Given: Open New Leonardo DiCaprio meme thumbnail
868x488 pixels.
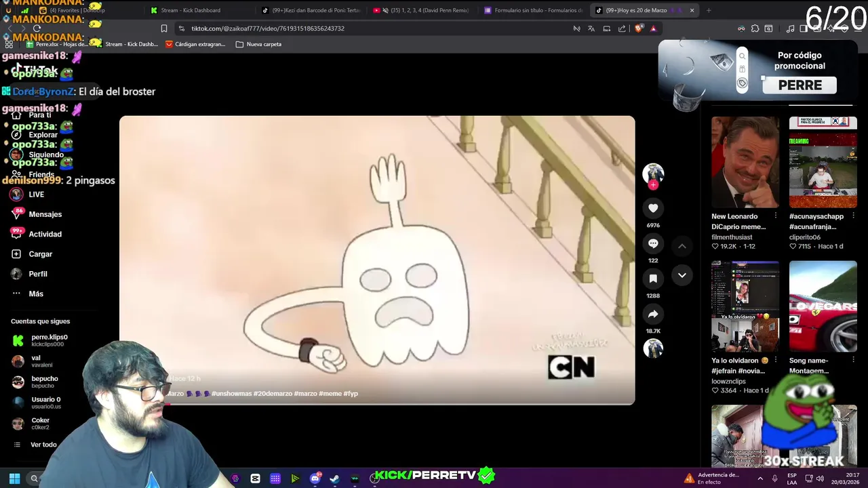Looking at the screenshot, I should (x=745, y=162).
